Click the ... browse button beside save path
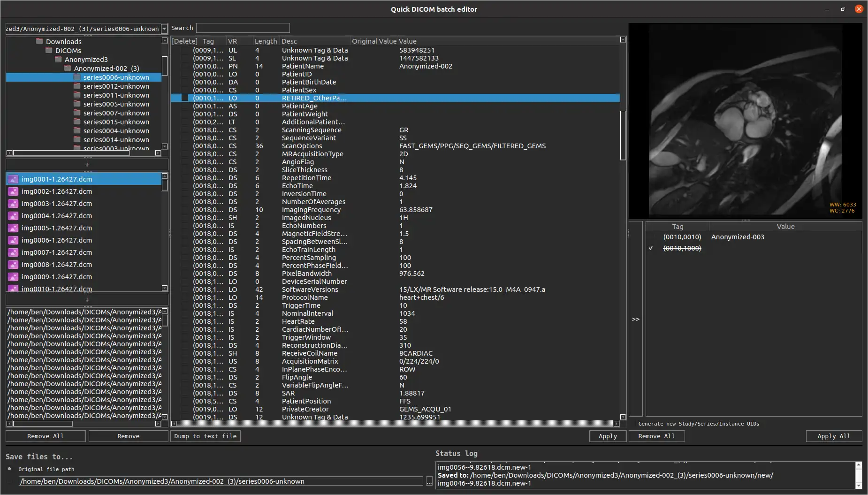 click(429, 481)
